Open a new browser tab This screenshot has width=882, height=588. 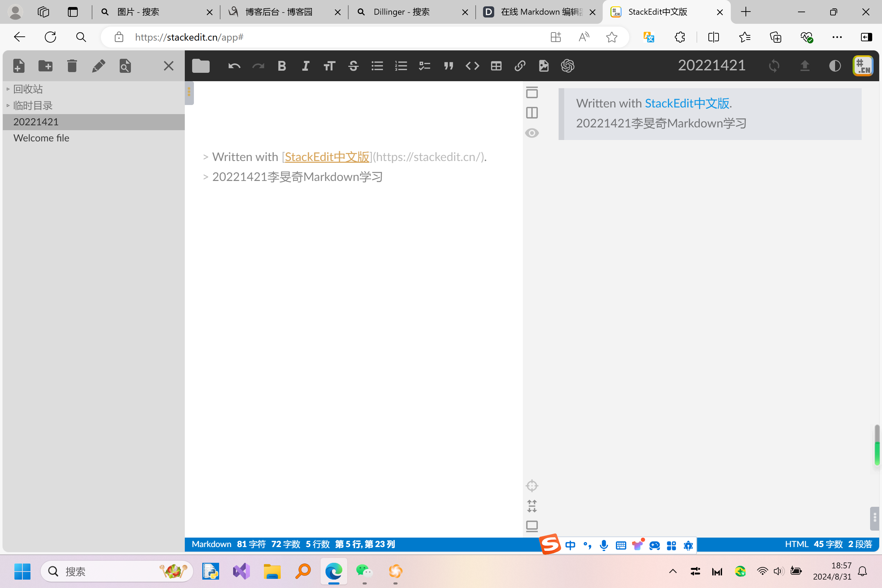746,12
